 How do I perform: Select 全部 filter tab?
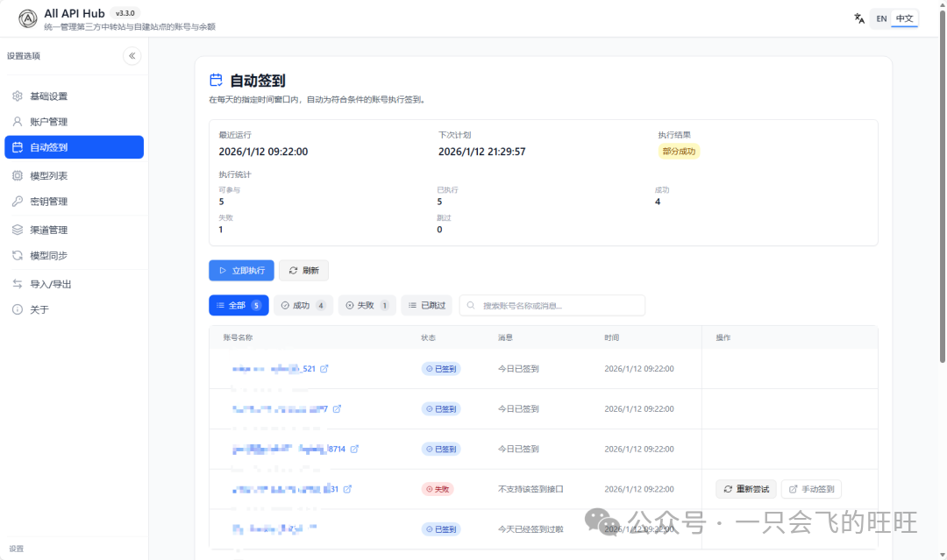239,305
